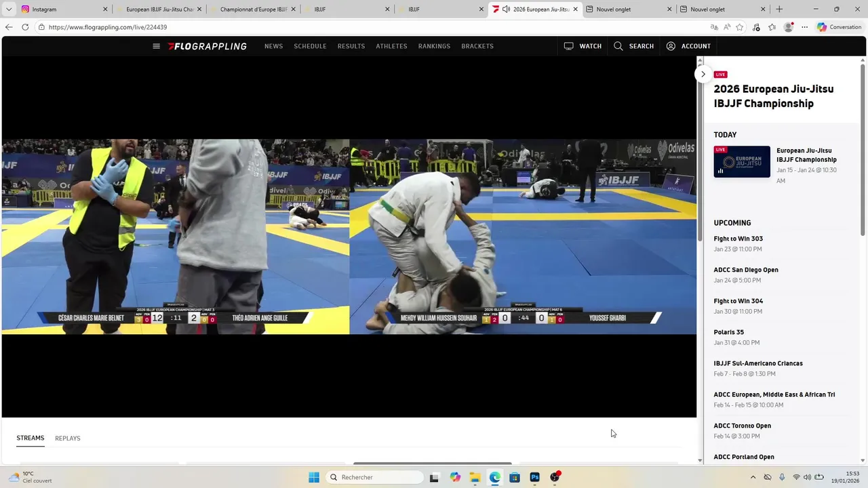Open Photoshop from the taskbar

tap(535, 477)
